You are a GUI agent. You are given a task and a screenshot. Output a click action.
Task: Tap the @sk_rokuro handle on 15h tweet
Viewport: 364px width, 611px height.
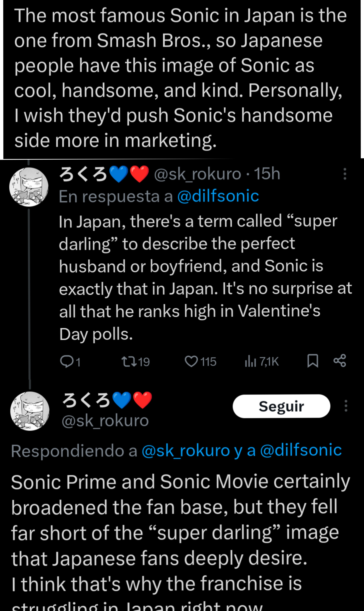coord(197,174)
